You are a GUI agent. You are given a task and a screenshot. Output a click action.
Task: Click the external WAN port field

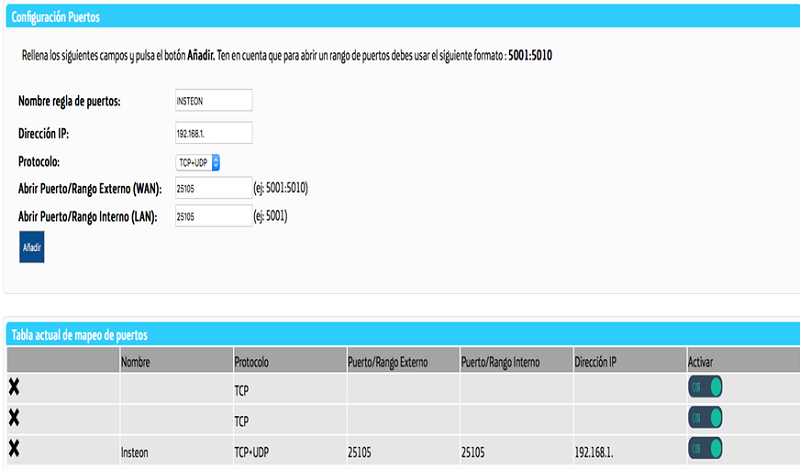214,188
